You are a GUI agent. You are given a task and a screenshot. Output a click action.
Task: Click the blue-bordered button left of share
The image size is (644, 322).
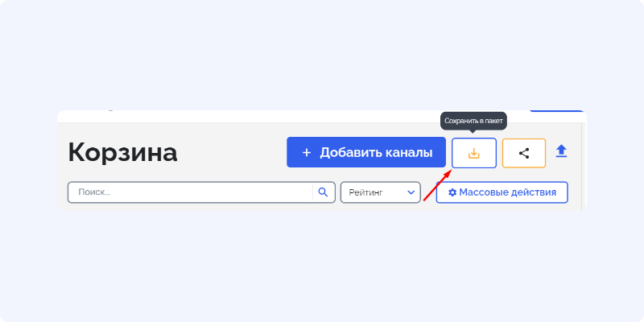point(474,153)
